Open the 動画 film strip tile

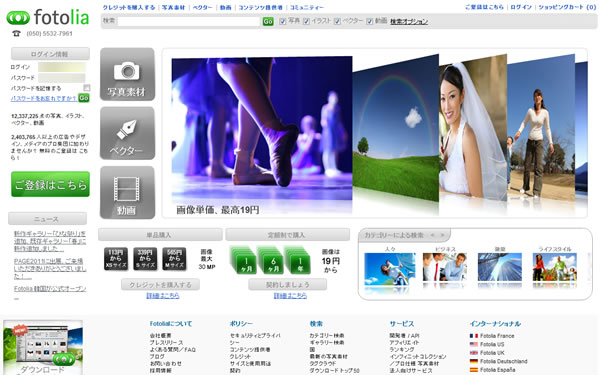[x=127, y=192]
